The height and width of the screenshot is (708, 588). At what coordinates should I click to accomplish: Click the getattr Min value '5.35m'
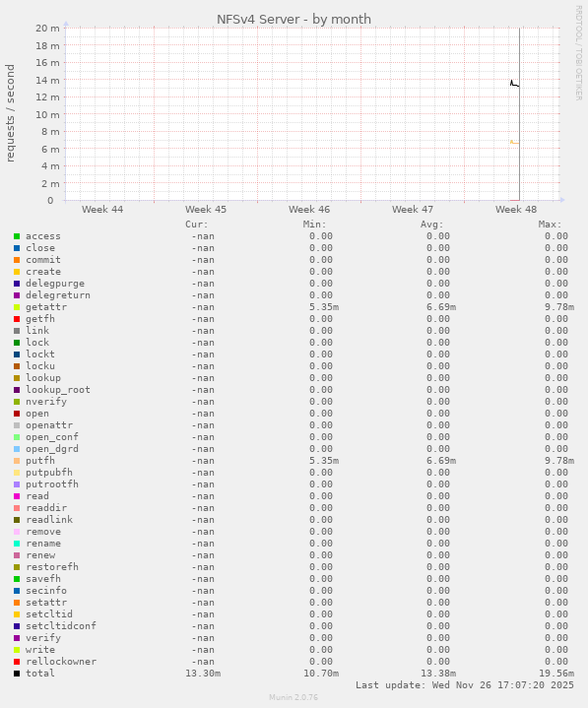324,307
